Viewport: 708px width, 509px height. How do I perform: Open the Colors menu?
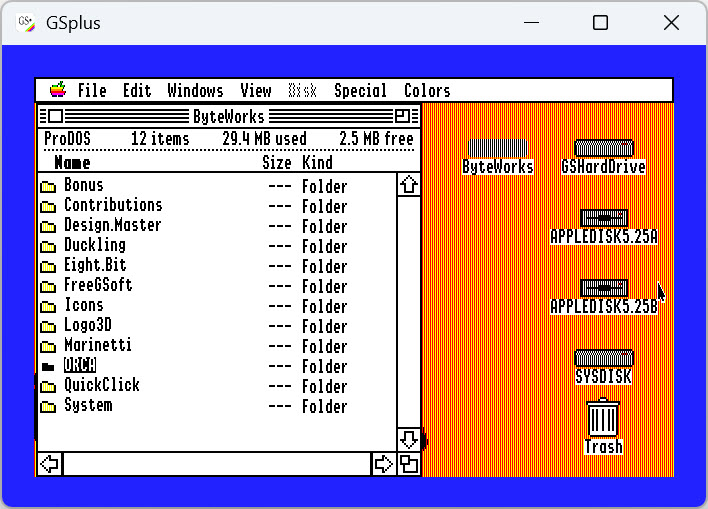(x=427, y=91)
